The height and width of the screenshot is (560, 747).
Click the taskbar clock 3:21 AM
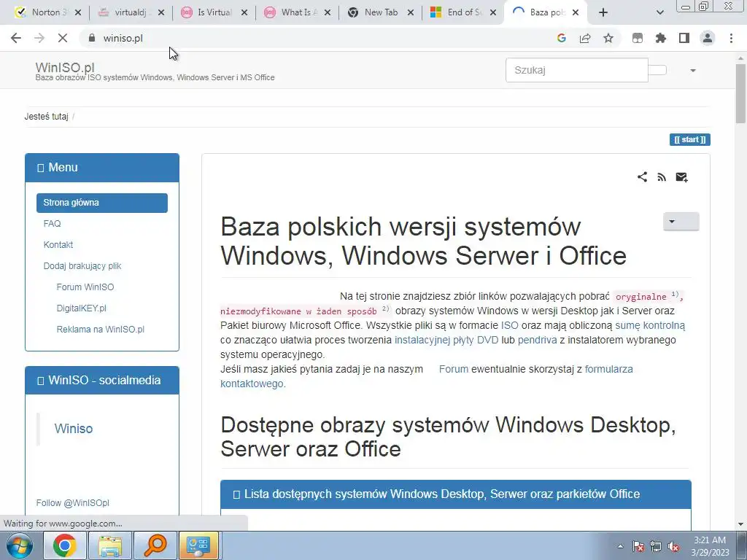710,540
